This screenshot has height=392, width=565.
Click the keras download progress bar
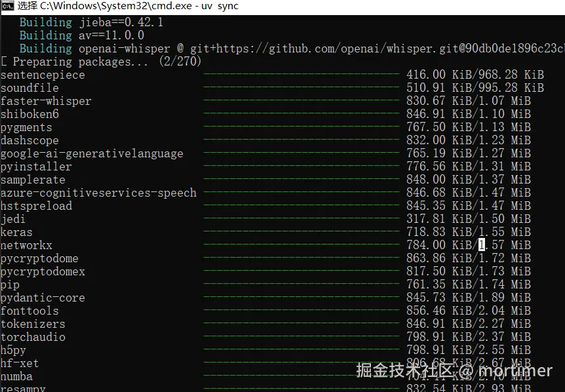(302, 231)
